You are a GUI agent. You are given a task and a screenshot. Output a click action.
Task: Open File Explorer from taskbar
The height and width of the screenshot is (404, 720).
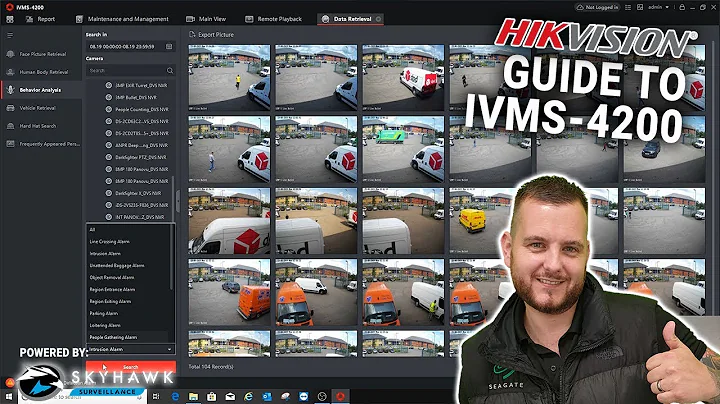[x=193, y=396]
